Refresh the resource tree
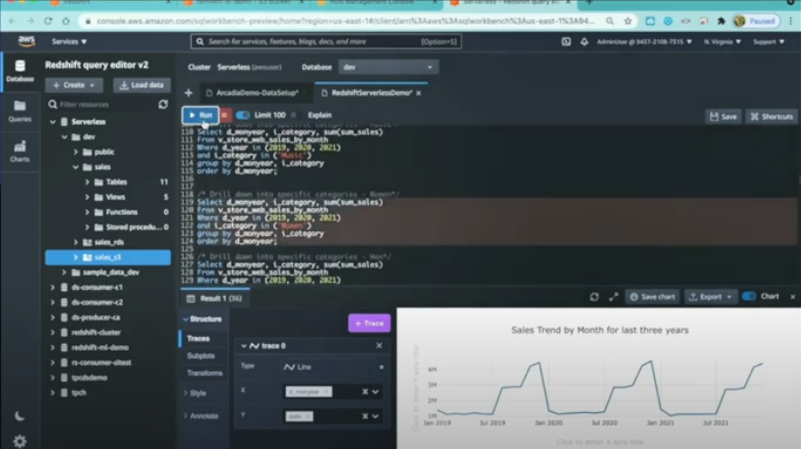The width and height of the screenshot is (801, 449). pyautogui.click(x=163, y=104)
